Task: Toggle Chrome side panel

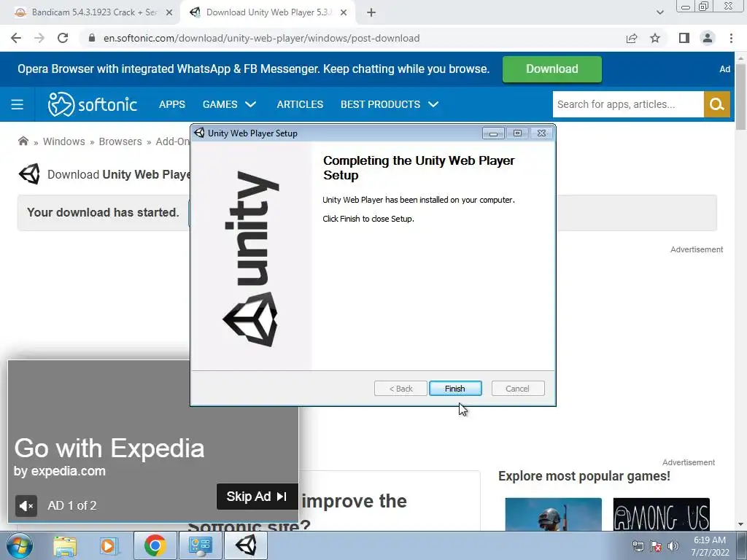Action: [x=684, y=38]
